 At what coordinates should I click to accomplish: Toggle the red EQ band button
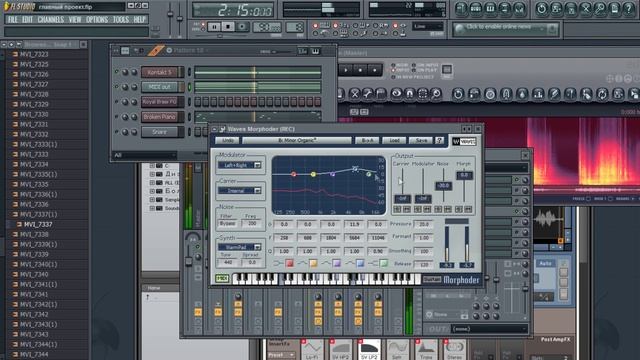(289, 263)
